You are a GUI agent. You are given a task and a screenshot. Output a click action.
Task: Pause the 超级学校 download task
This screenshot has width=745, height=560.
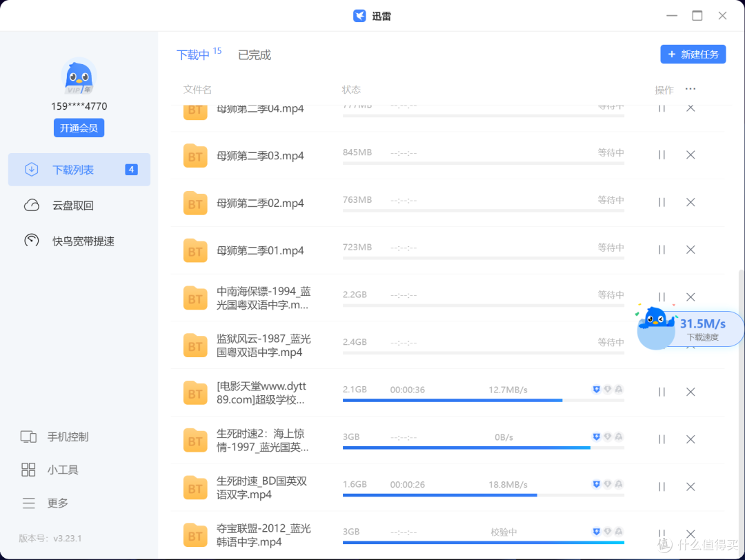[662, 392]
